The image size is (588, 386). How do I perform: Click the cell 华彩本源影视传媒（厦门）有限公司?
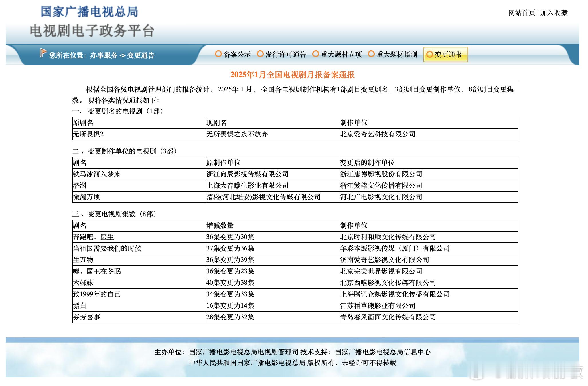point(429,248)
